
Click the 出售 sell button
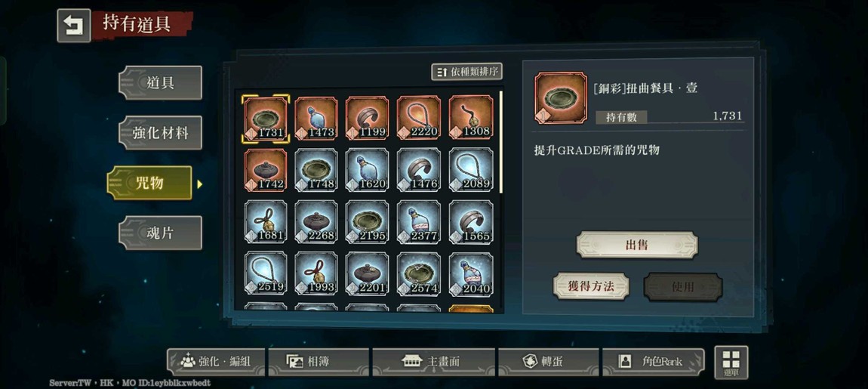click(636, 245)
